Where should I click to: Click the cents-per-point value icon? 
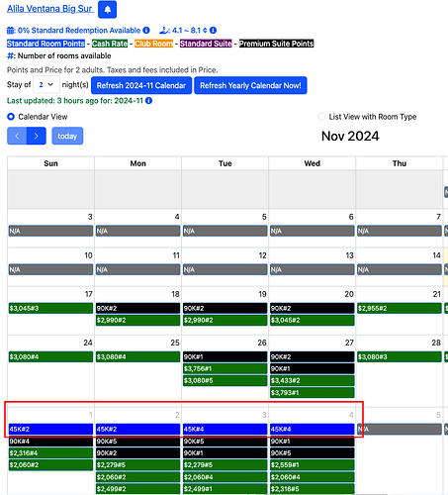click(164, 31)
